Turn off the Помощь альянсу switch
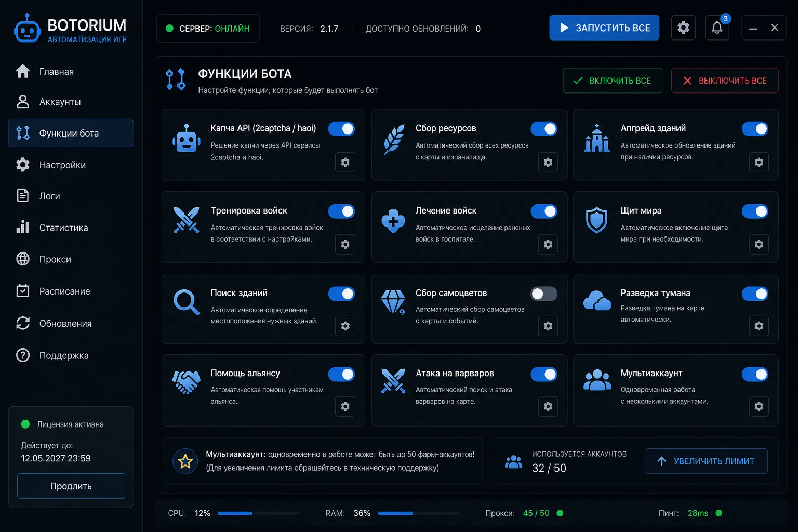The image size is (798, 532). 341,374
